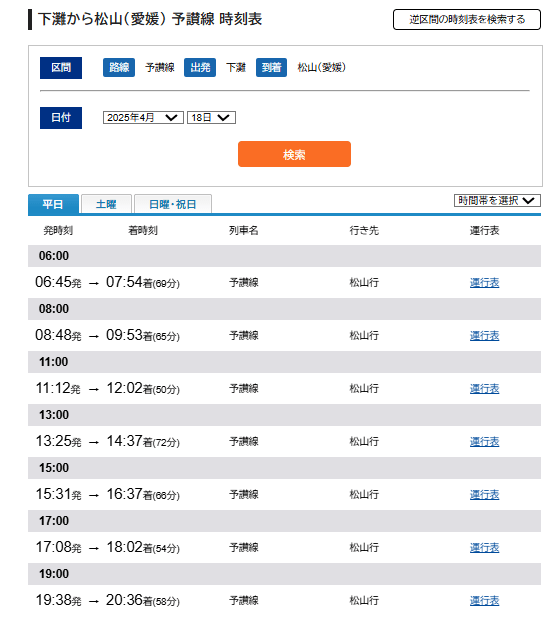Screen dimensions: 553x622
Task: Switch to the 平日 tab
Action: [53, 204]
